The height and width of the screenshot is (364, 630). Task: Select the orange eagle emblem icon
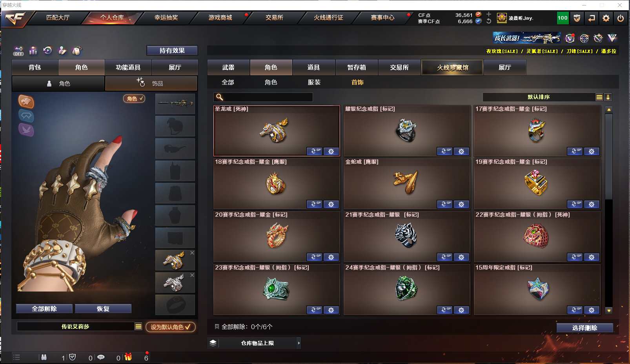(x=26, y=101)
